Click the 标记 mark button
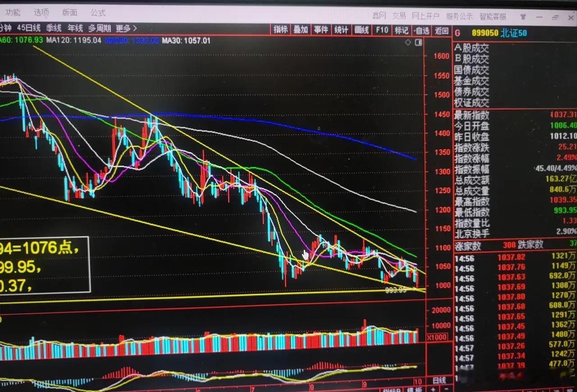This screenshot has height=392, width=577. coord(402,31)
